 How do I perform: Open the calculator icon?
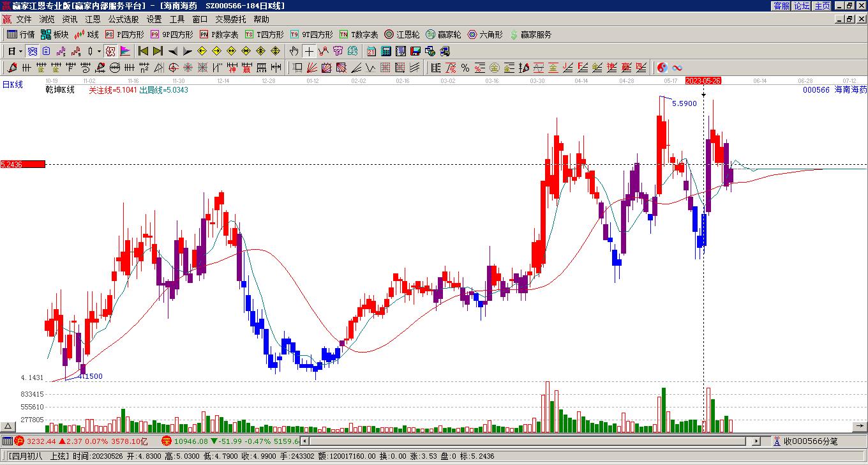point(385,51)
